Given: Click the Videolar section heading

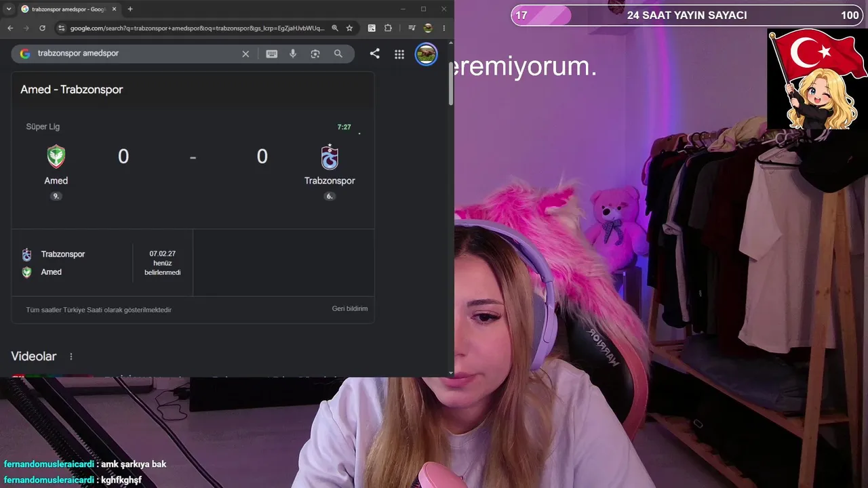Looking at the screenshot, I should [34, 357].
